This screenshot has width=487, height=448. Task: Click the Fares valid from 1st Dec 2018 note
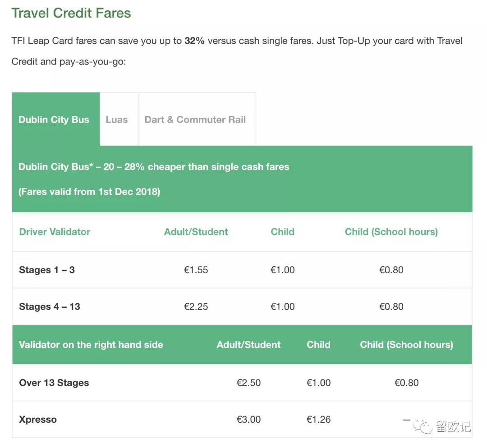89,192
